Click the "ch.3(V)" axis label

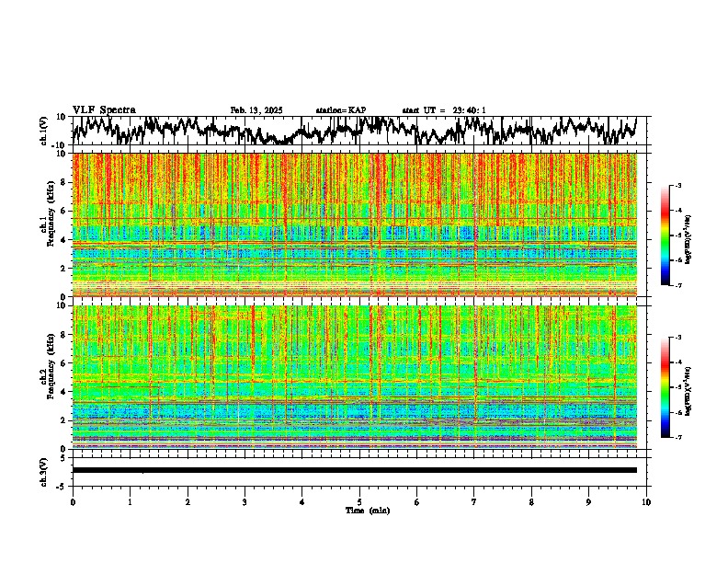click(45, 472)
